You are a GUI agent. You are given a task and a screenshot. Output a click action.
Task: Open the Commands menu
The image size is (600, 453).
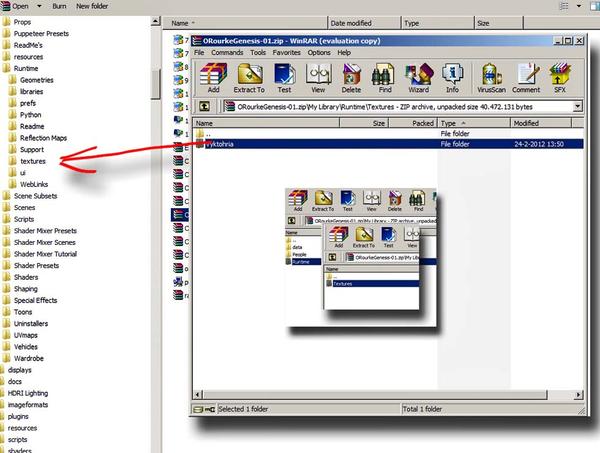pos(227,52)
